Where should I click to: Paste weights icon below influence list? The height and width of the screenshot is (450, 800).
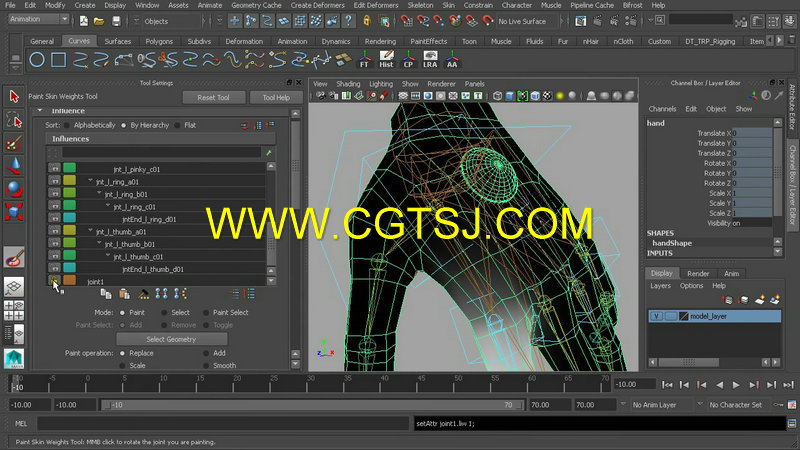[x=124, y=293]
